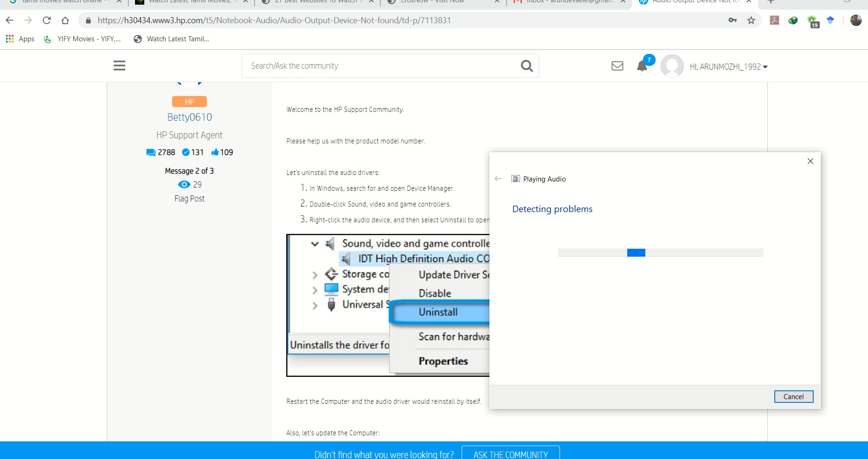Reload the HP support page
The height and width of the screenshot is (459, 868).
click(46, 20)
